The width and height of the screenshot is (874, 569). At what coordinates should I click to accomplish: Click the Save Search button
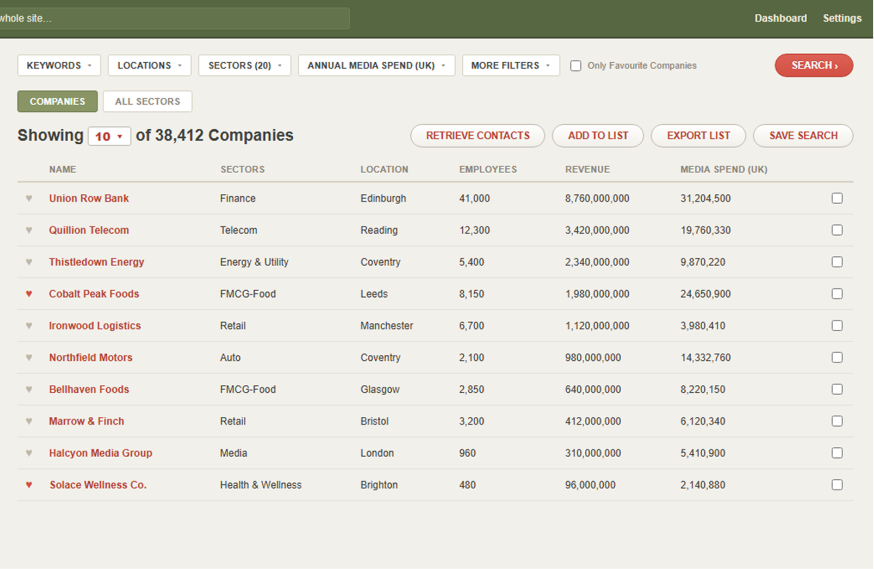tap(803, 135)
